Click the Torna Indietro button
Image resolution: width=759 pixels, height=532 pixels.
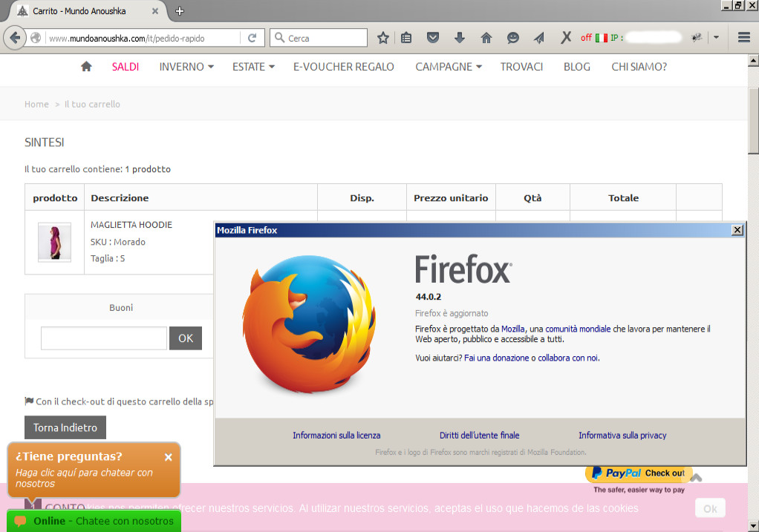coord(65,427)
